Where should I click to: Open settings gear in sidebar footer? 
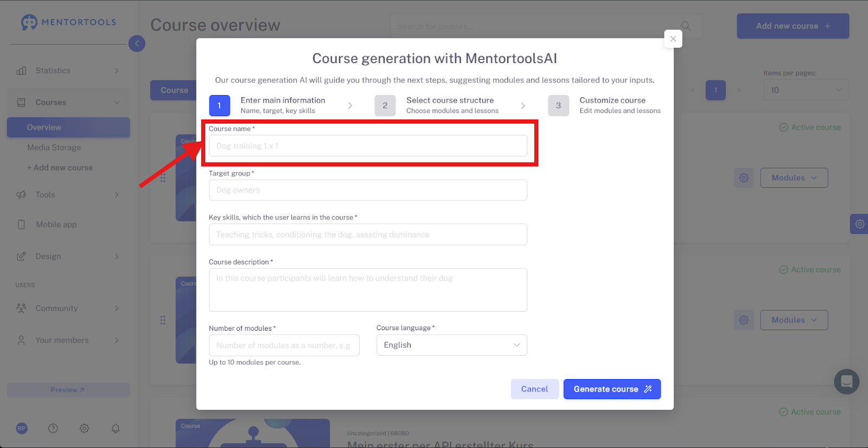coord(84,428)
